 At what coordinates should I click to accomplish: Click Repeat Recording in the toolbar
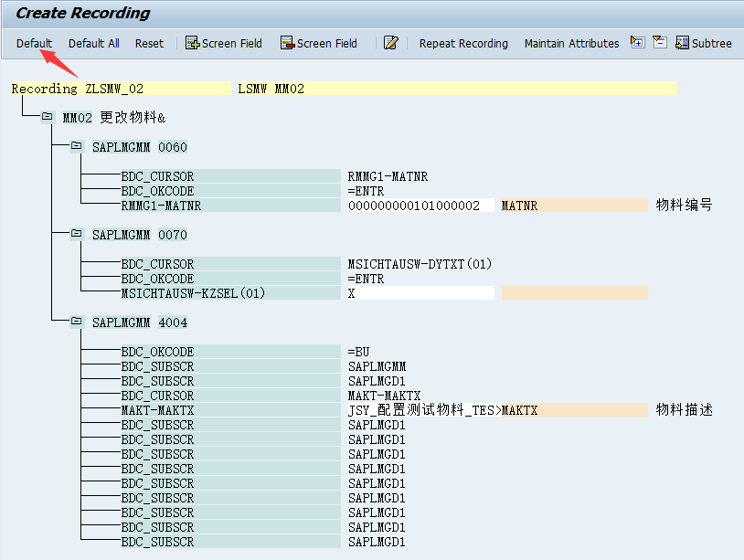[462, 43]
